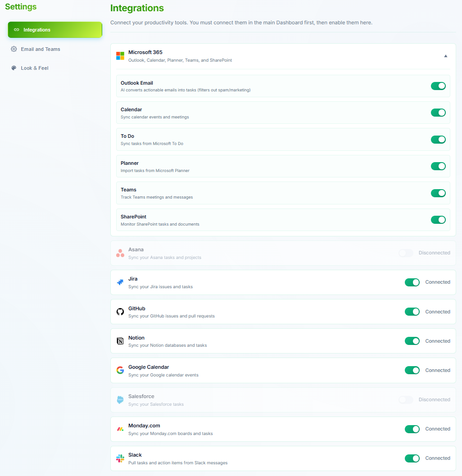Collapse the Microsoft 365 section arrow
Screen dimensions: 462x476
point(446,56)
